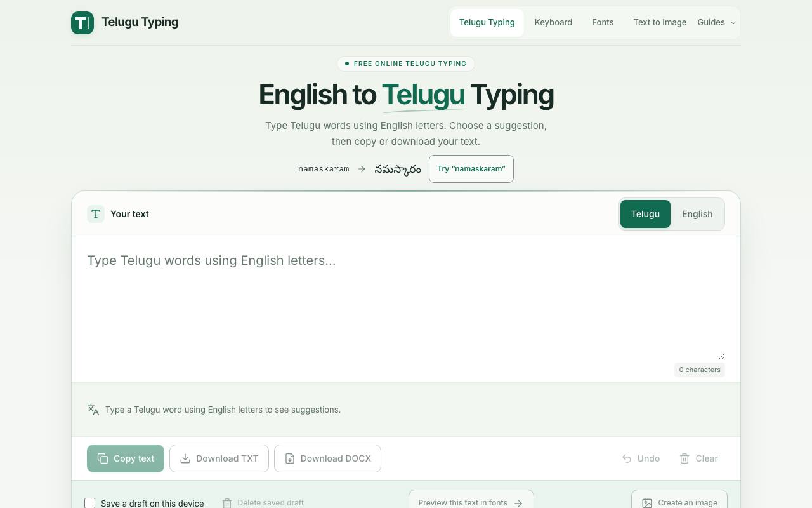Expand the Guides dropdown menu
The image size is (812, 508).
click(717, 22)
